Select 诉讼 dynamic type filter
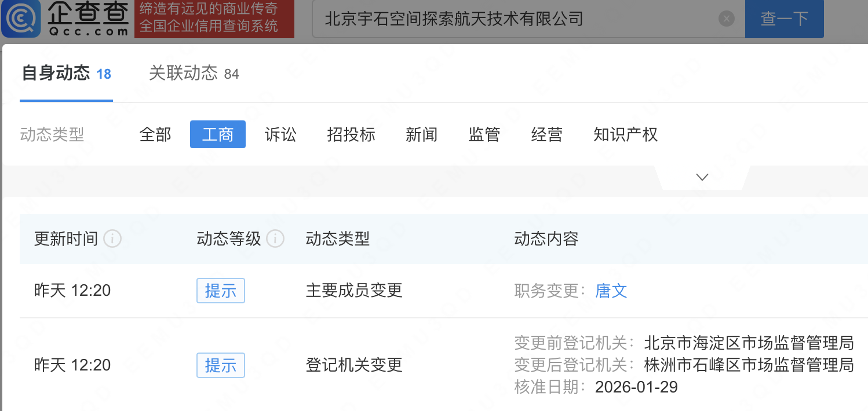 coord(280,135)
